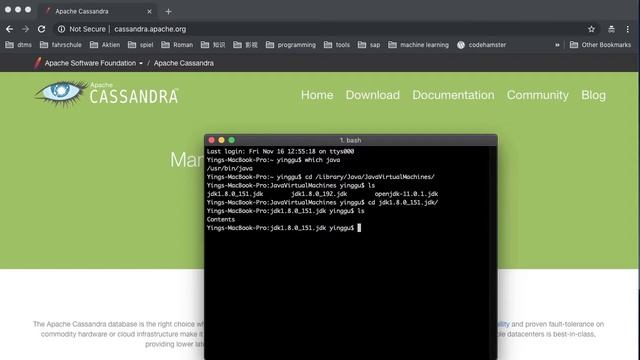Reload the Cassandra page
640x360 pixels.
pos(41,29)
